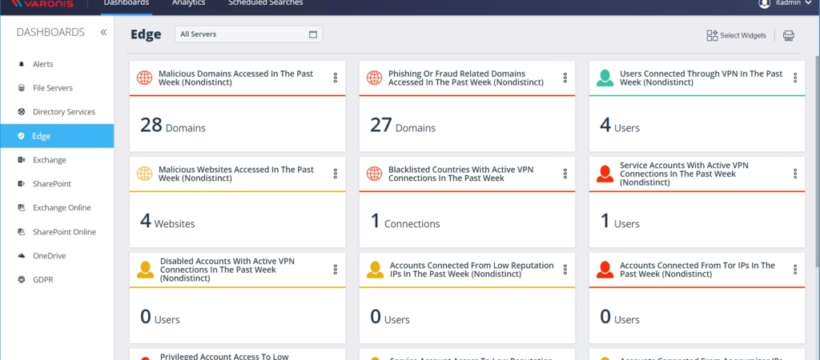Open Directory Services dashboard
The height and width of the screenshot is (360, 820).
click(x=64, y=112)
